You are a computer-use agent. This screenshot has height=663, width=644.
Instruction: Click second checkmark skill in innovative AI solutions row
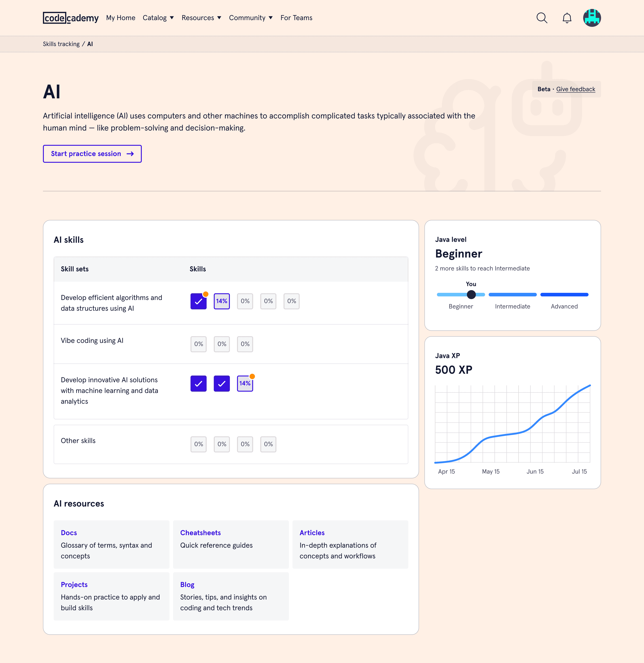pos(222,384)
